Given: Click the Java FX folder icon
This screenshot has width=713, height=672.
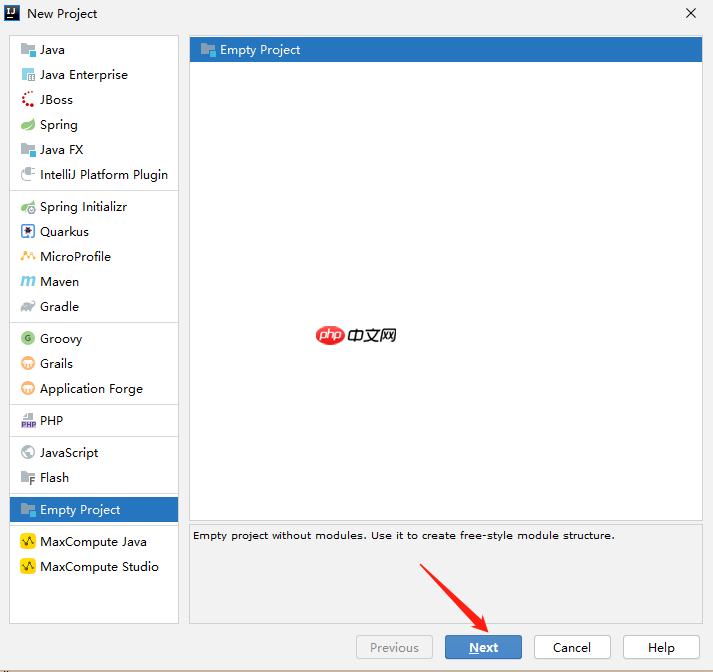Looking at the screenshot, I should pos(28,150).
